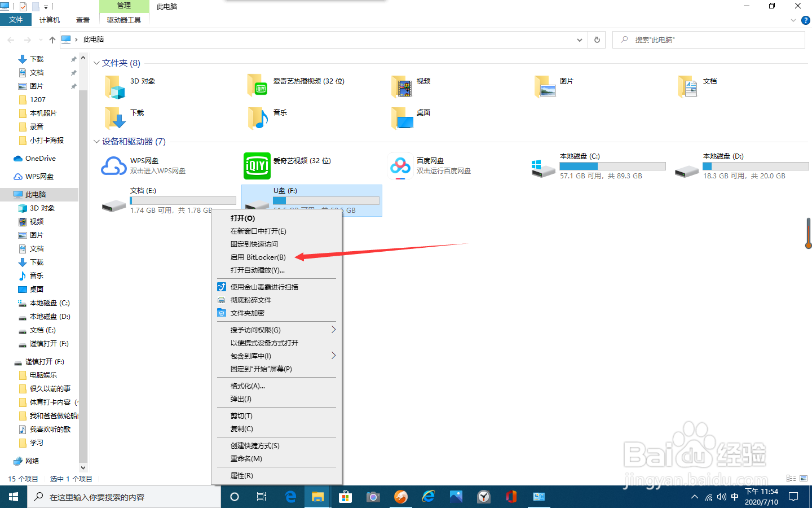
Task: Open the 文件 ribbon tab
Action: (16, 20)
